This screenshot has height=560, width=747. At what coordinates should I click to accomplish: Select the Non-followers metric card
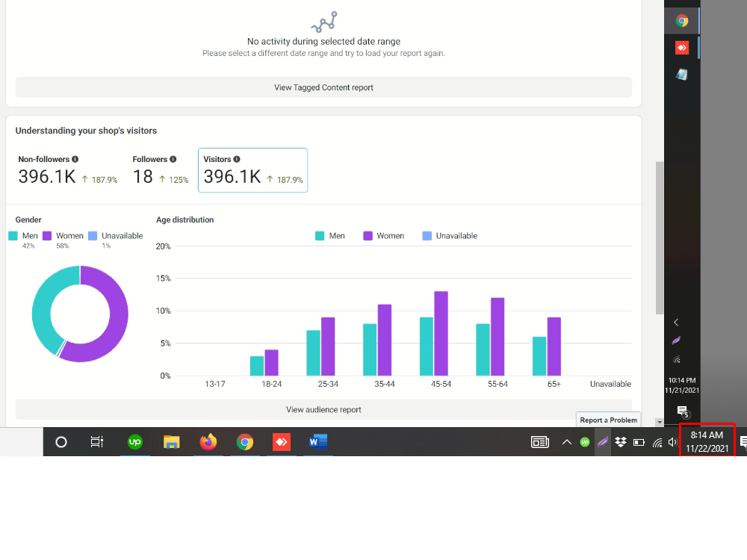pos(68,170)
